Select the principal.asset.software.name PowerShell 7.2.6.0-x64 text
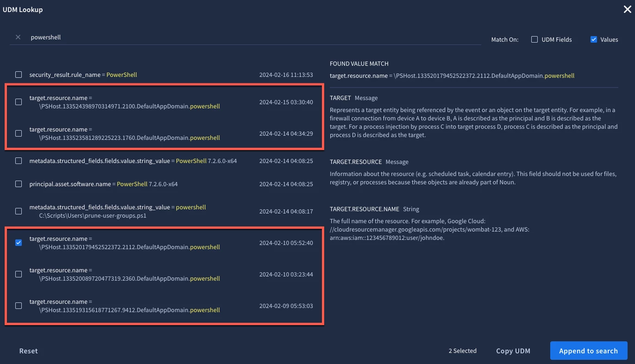635x364 pixels. (x=103, y=184)
